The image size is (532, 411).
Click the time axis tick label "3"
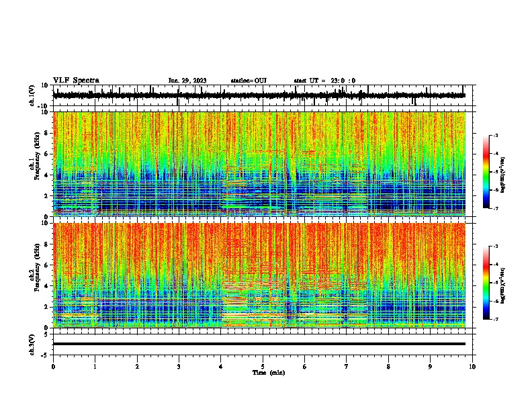point(179,367)
